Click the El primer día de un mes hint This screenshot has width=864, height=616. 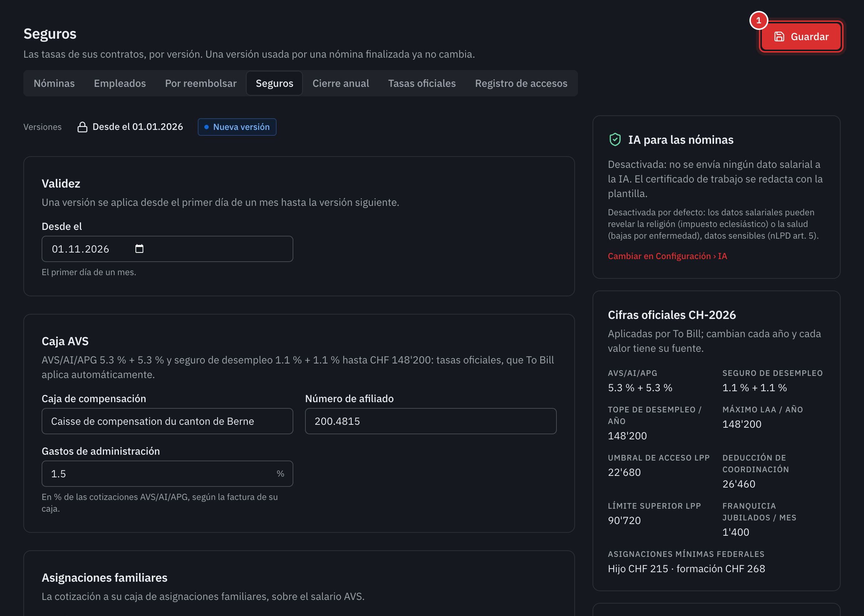coord(89,272)
